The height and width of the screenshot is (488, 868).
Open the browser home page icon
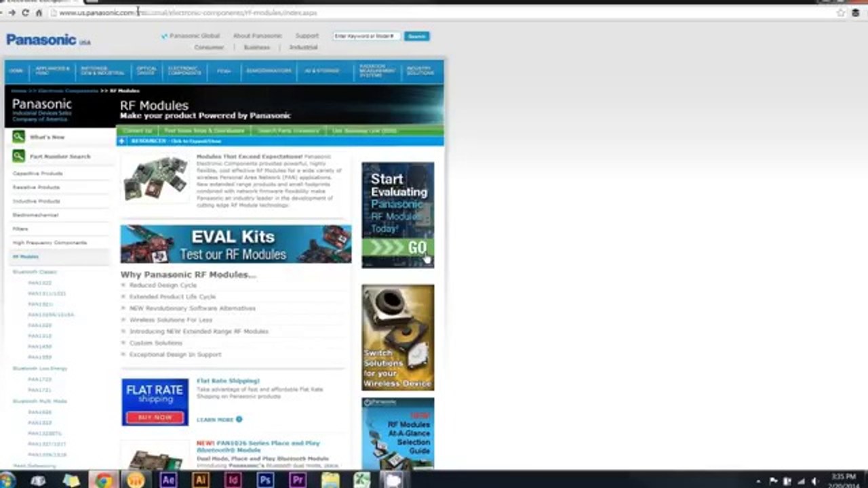tap(39, 12)
